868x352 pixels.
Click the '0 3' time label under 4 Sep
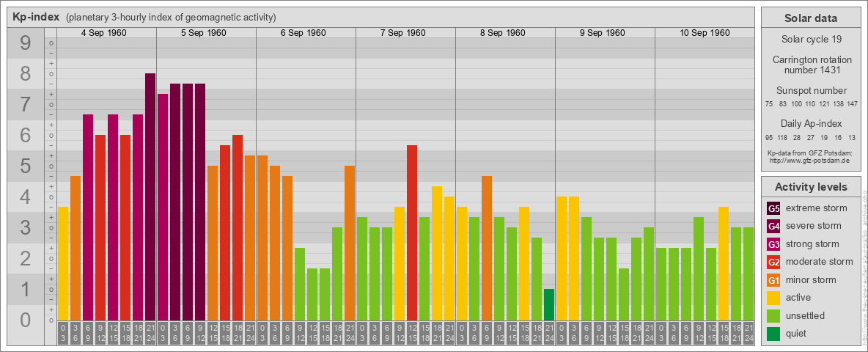click(x=63, y=334)
